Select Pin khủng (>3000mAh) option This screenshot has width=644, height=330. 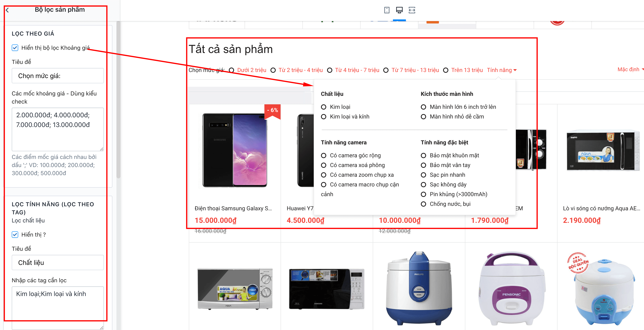click(x=423, y=194)
